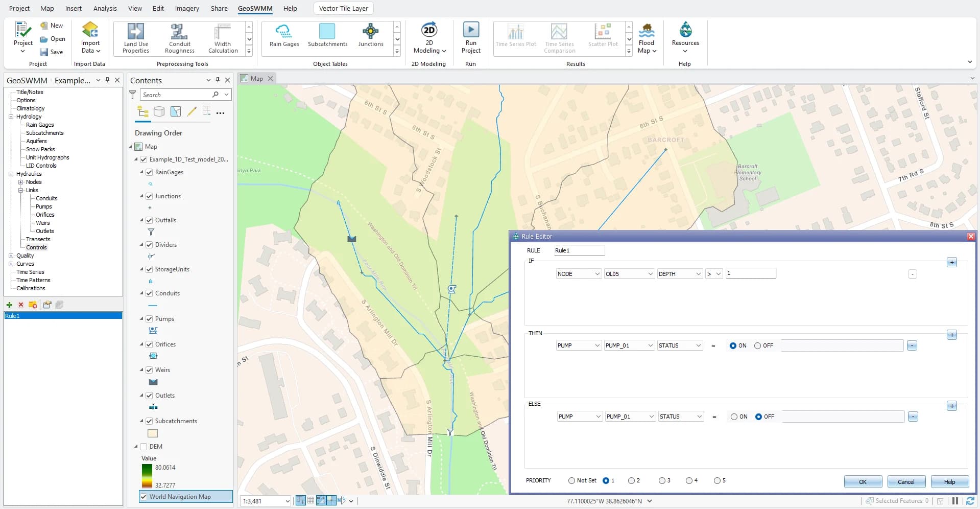Click the Width Calculation icon
980x509 pixels.
tap(223, 32)
